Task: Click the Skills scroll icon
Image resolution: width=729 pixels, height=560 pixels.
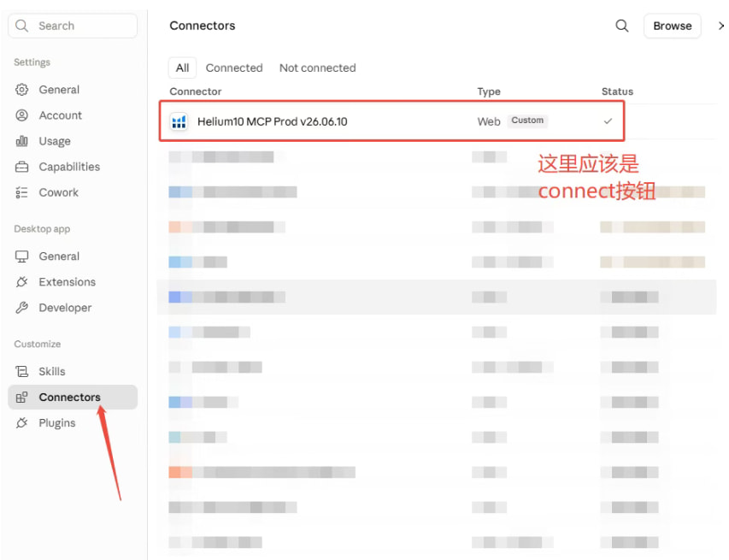Action: 22,372
